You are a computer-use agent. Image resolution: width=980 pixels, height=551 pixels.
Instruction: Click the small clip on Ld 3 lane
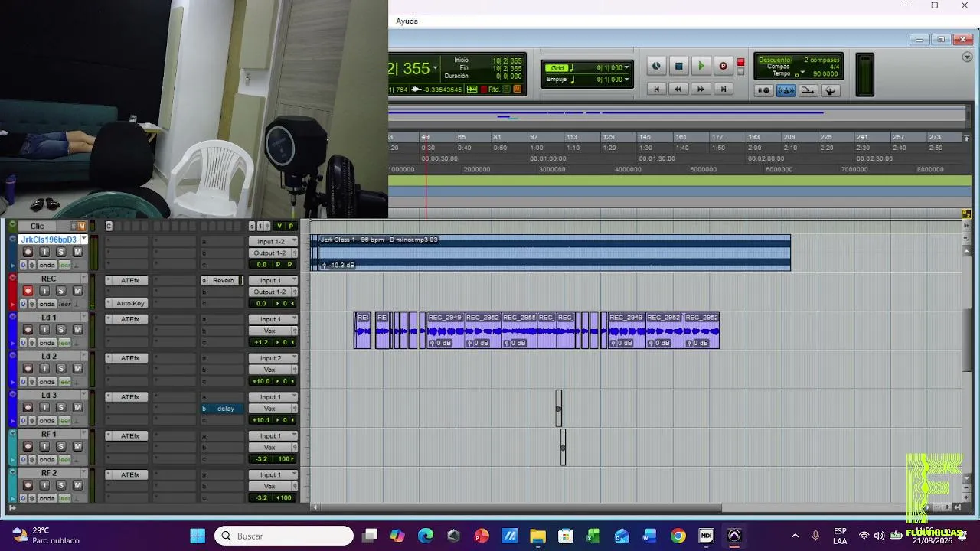(558, 408)
